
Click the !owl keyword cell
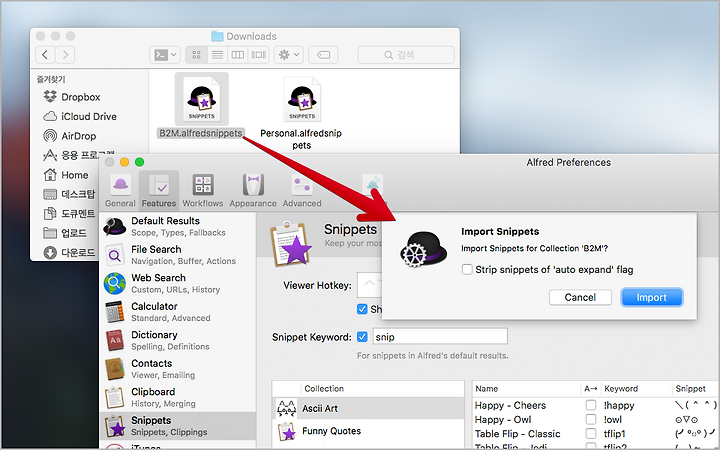pos(613,419)
